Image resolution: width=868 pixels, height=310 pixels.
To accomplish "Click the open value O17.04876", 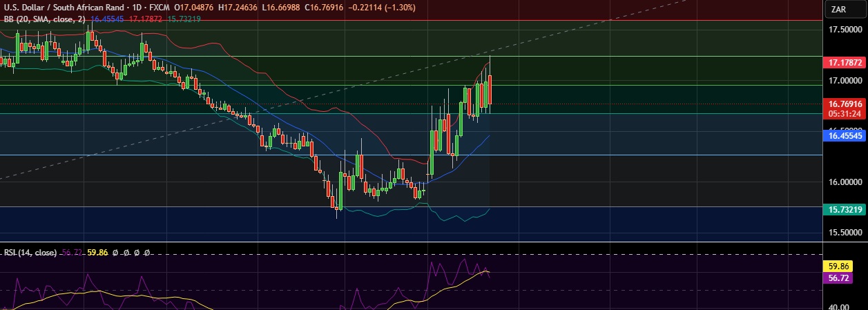I will tap(194, 7).
